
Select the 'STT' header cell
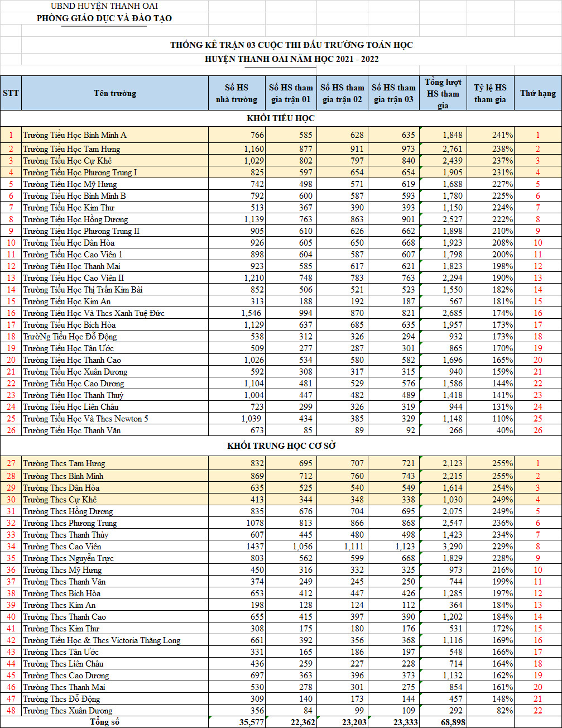point(11,93)
